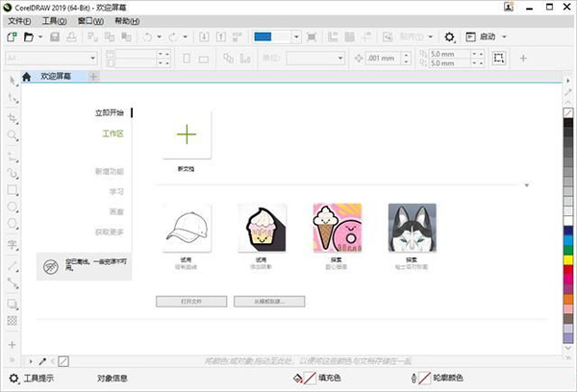The height and width of the screenshot is (392, 577).
Task: Expand the Undo history dropdown arrow
Action: point(160,37)
